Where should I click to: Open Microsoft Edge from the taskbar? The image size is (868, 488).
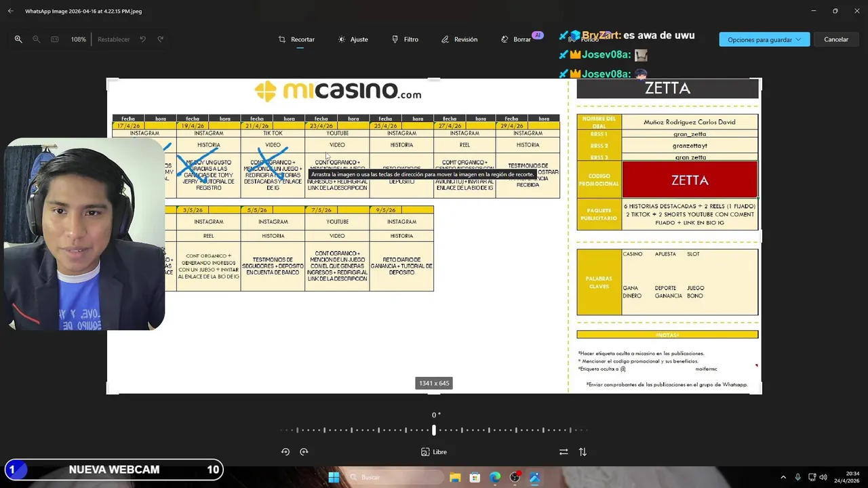point(495,477)
